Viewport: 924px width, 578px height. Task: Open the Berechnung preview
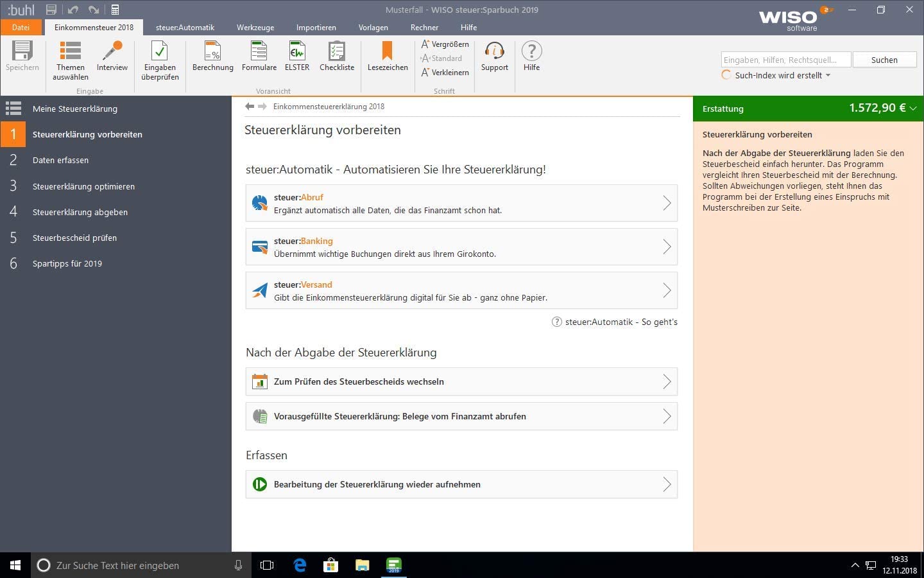point(212,57)
